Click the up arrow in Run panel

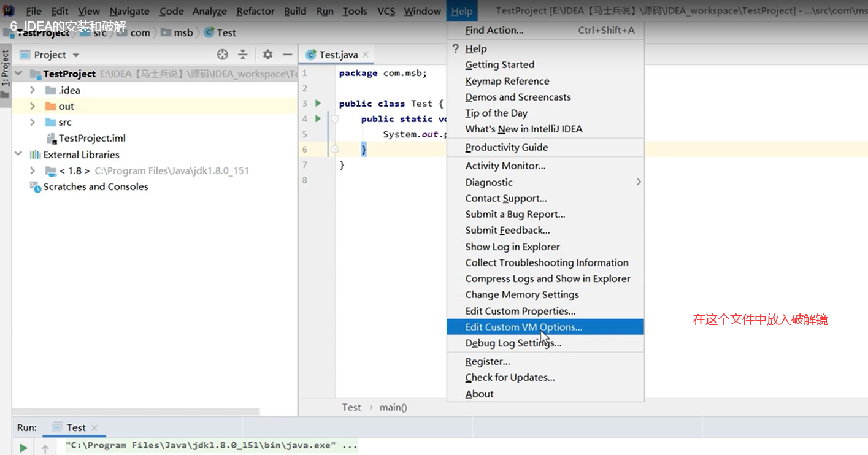(45, 448)
